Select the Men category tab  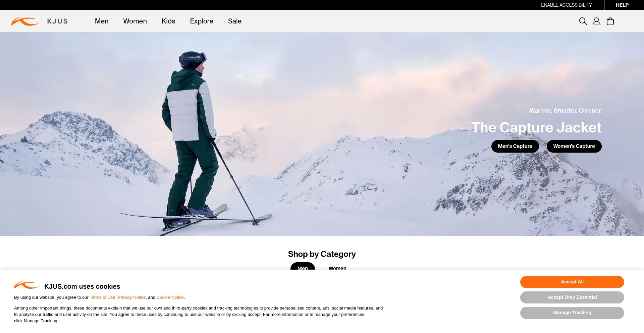point(303,266)
